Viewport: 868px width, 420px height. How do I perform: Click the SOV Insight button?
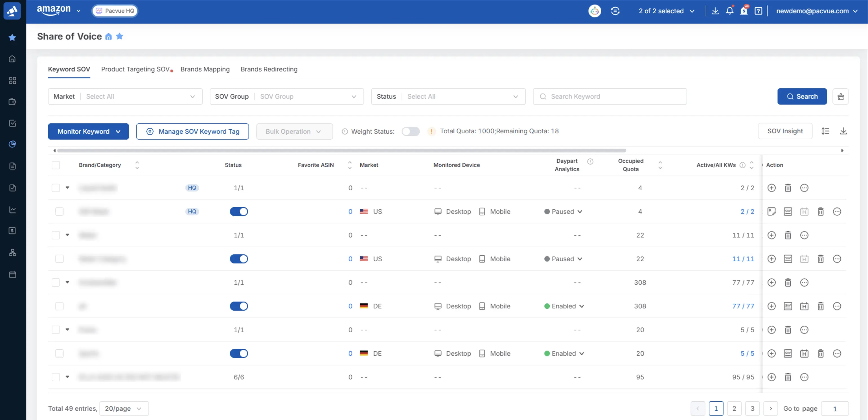point(785,131)
